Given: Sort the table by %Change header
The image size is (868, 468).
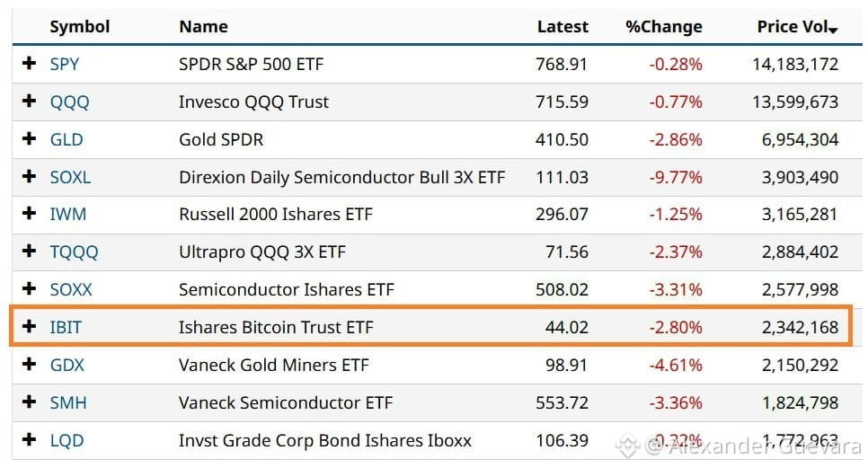Looking at the screenshot, I should 664,27.
